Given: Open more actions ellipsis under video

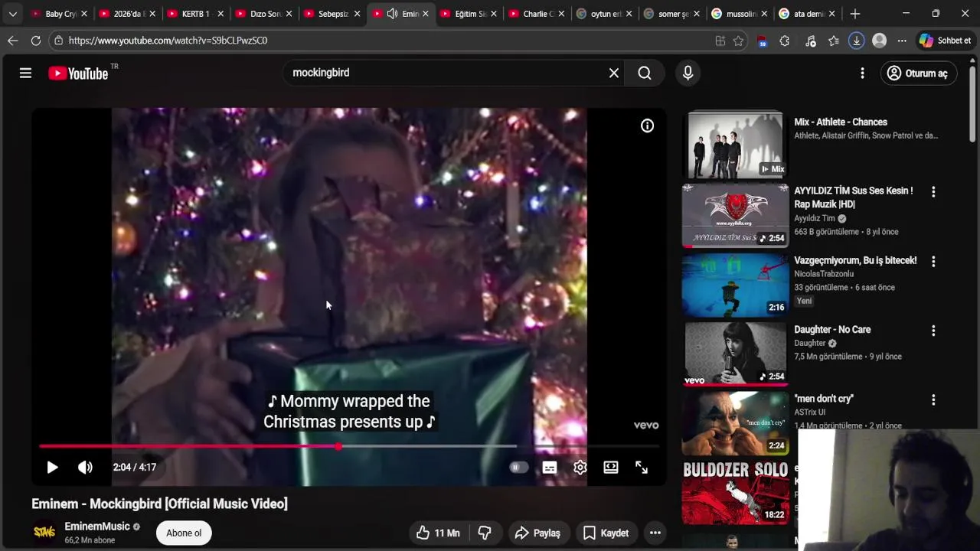Looking at the screenshot, I should coord(655,533).
